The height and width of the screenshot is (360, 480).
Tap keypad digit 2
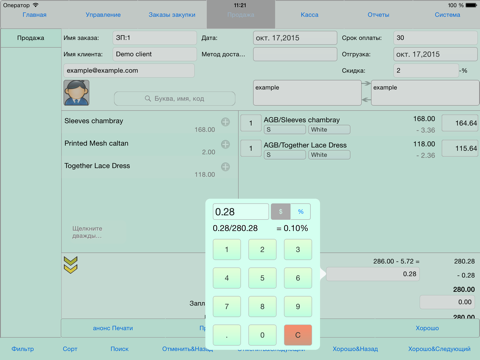[x=262, y=249]
